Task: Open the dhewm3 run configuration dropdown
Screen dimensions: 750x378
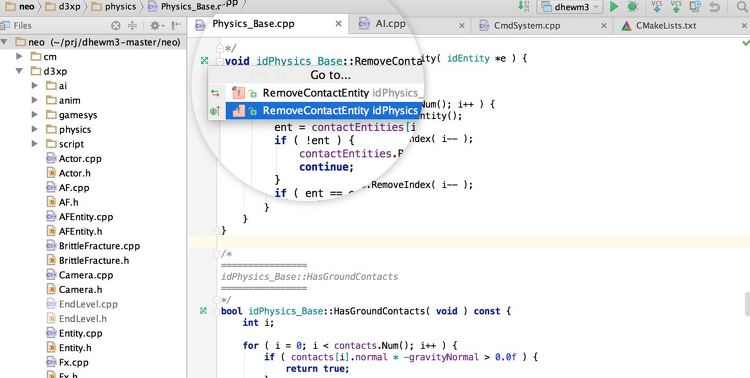Action: coord(570,7)
